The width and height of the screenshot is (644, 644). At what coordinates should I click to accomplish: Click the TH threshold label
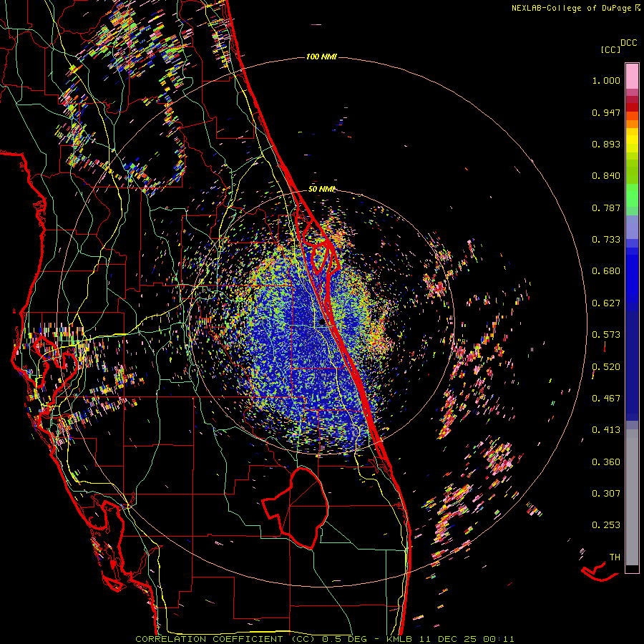tap(615, 557)
